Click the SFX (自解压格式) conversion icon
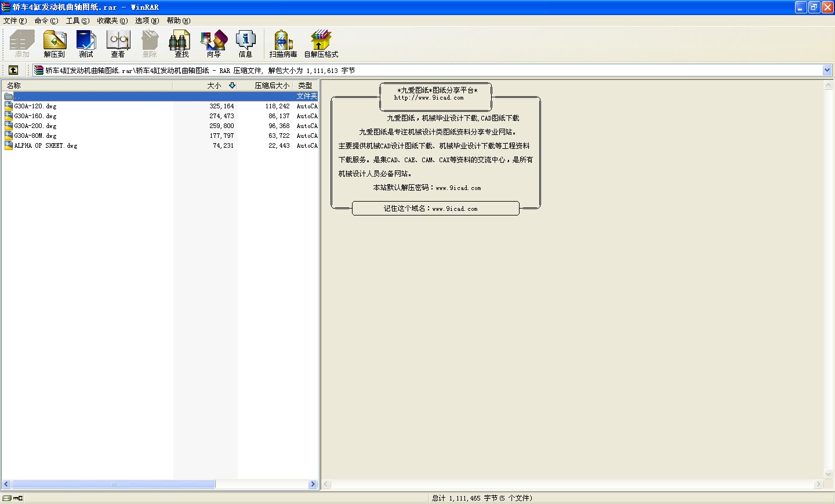The width and height of the screenshot is (835, 504). pos(321,44)
